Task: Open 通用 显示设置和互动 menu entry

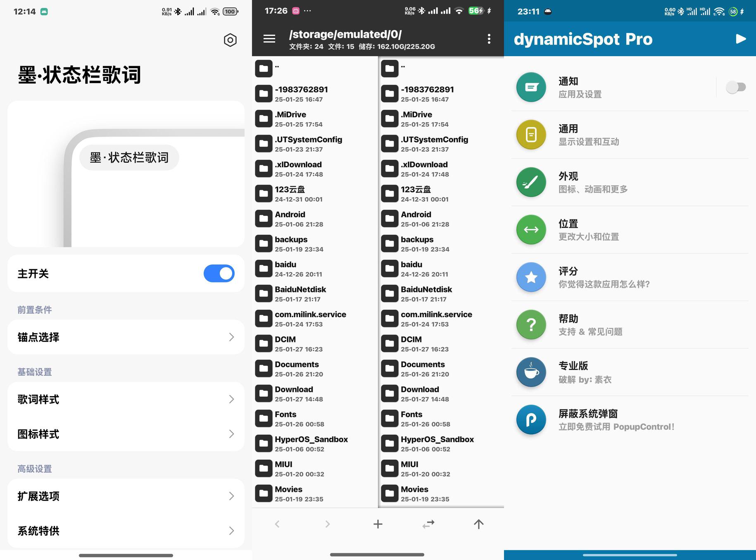Action: tap(630, 135)
